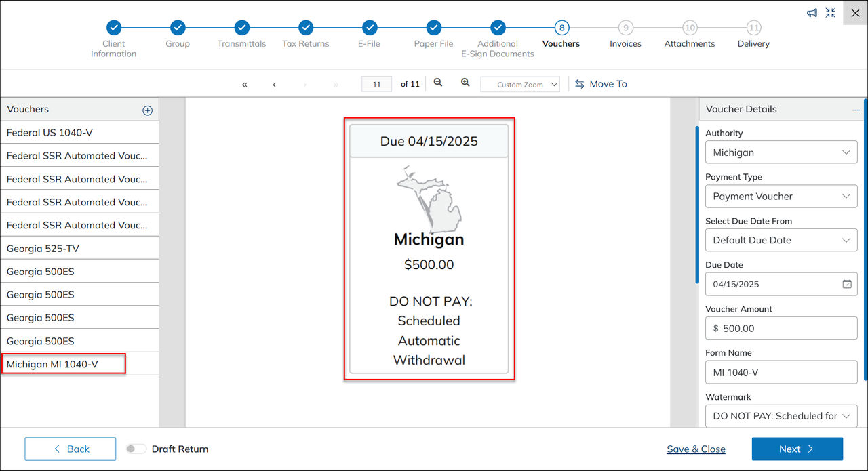Click the step 8 Vouchers circle

561,28
